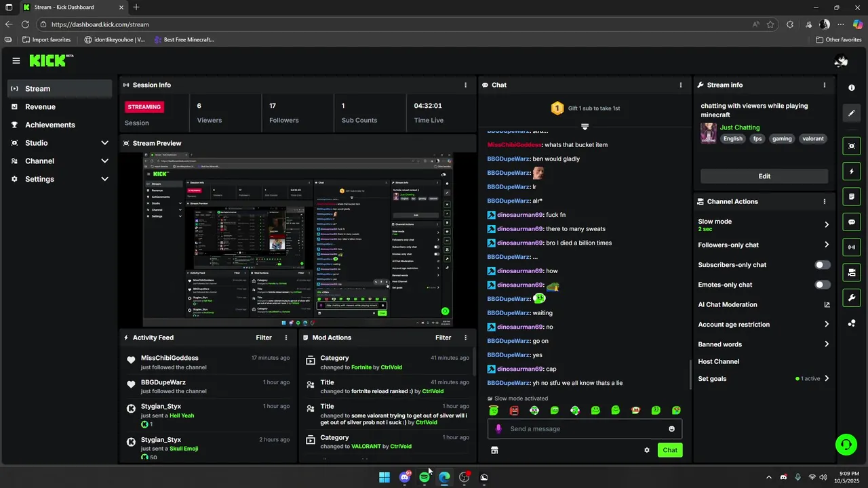Screen dimensions: 868x488
Task: Click the purple microphone icon in message box
Action: click(x=498, y=428)
